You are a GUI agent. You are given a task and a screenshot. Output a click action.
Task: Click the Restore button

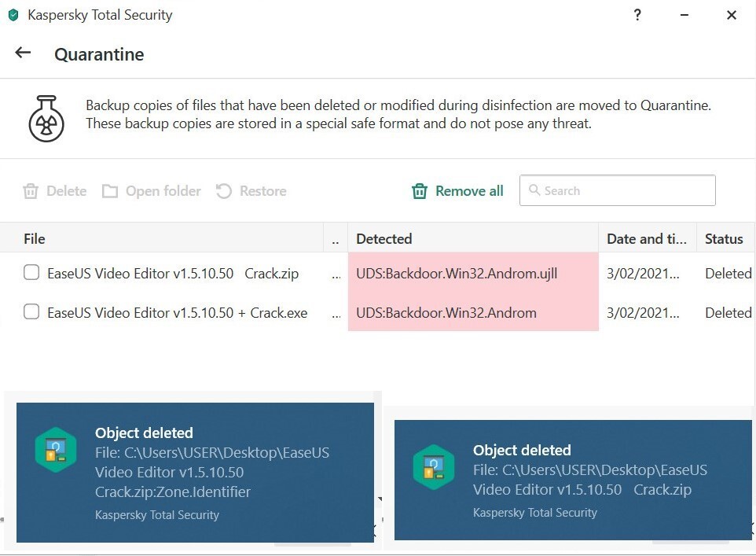coord(262,191)
